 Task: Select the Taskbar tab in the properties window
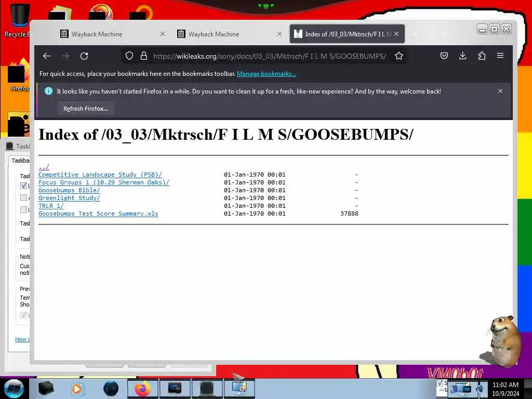[x=20, y=161]
